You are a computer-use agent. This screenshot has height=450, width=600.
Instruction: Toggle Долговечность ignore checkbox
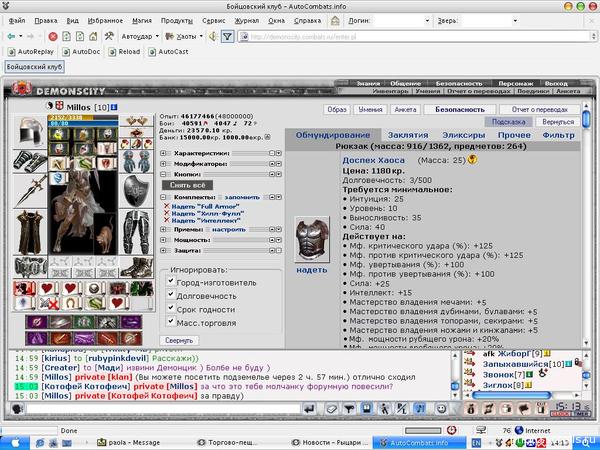click(x=171, y=295)
